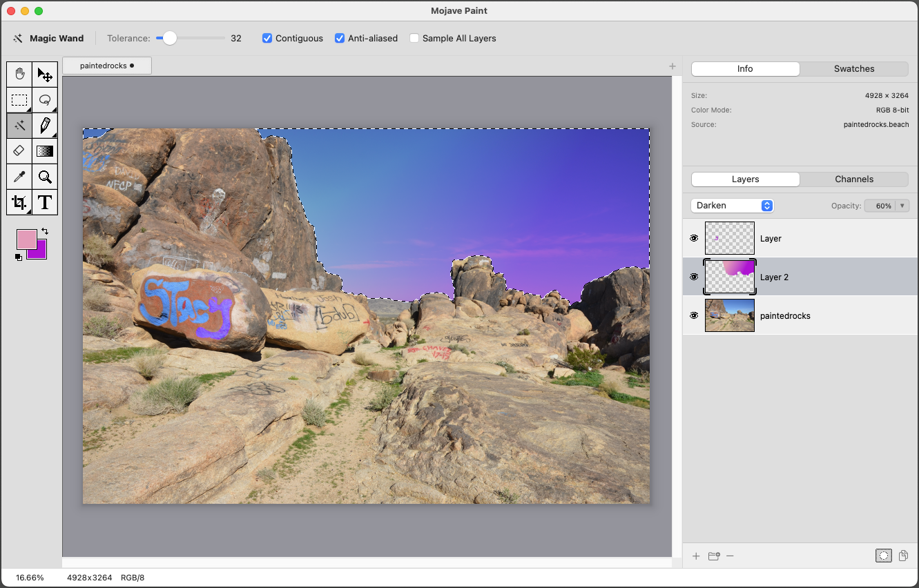Pick the Lasso selection tool

click(x=45, y=100)
